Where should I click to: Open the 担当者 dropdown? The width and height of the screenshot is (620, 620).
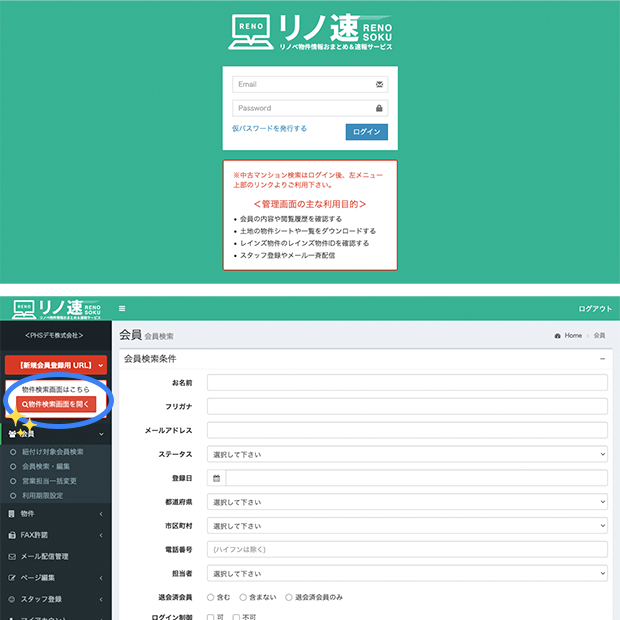click(x=407, y=573)
